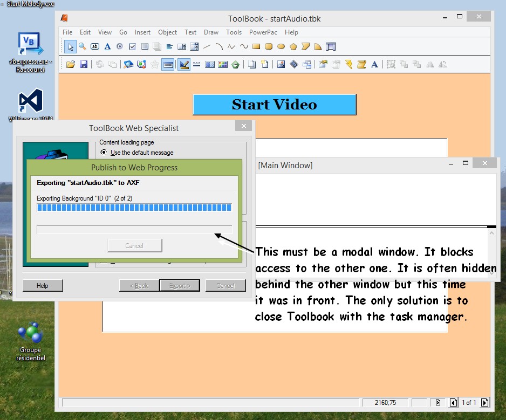Select the arrow Selection tool
The image size is (506, 420).
click(70, 47)
